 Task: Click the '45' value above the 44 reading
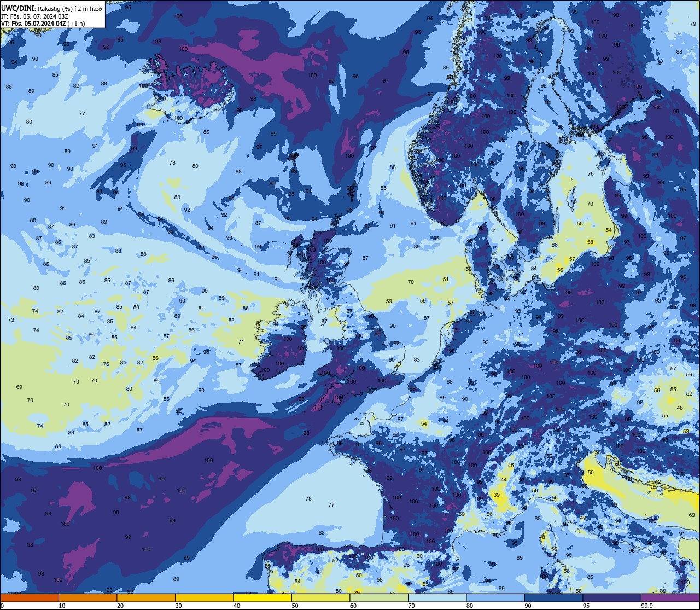[511, 466]
